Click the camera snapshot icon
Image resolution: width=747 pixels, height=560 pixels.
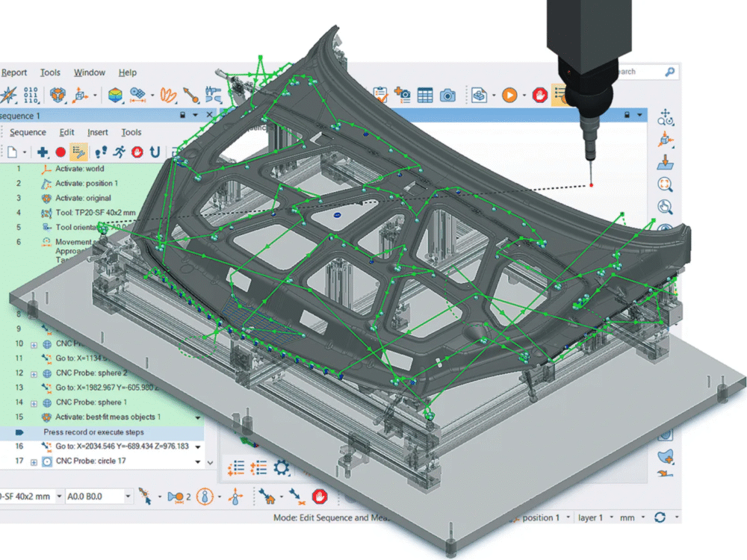[447, 96]
